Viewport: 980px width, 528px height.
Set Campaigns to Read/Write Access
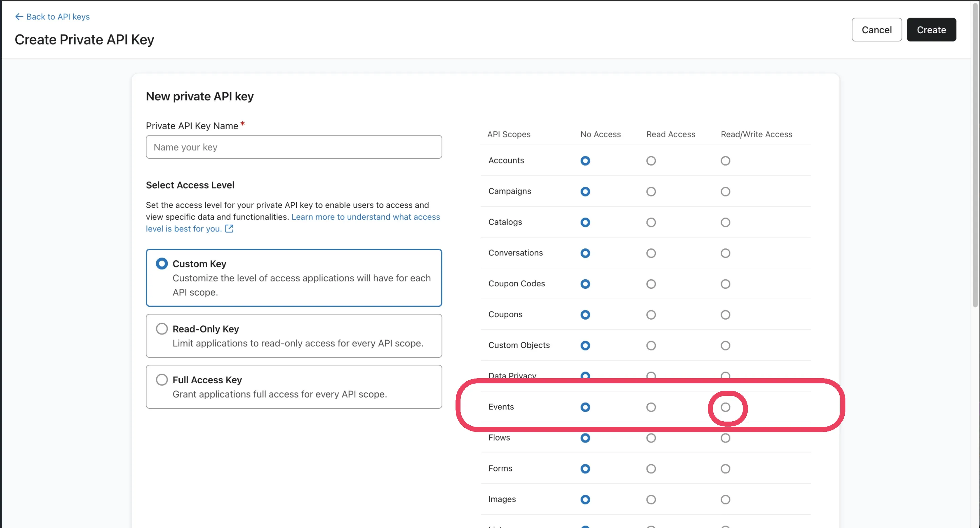pos(725,191)
